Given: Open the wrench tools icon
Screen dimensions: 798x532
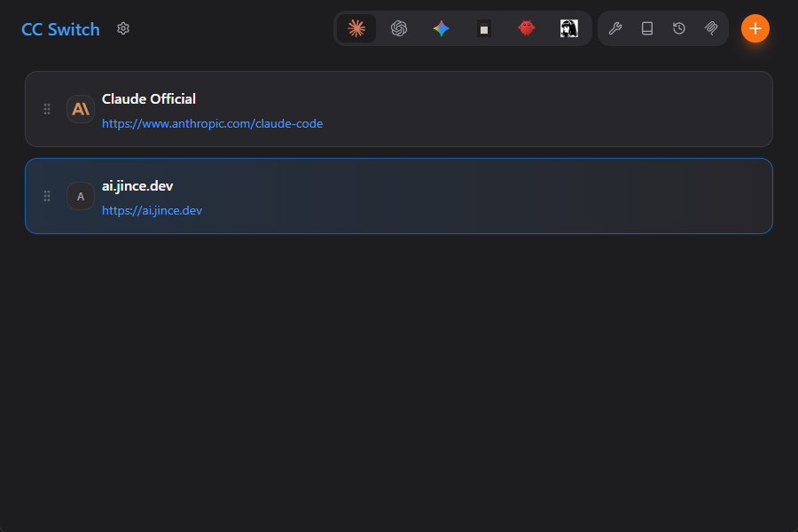Looking at the screenshot, I should point(615,28).
